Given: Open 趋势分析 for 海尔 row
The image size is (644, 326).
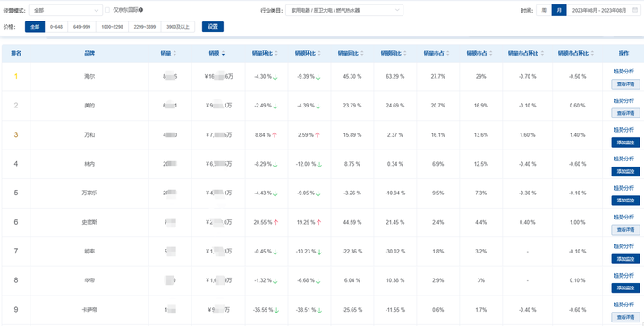Looking at the screenshot, I should pyautogui.click(x=623, y=72).
